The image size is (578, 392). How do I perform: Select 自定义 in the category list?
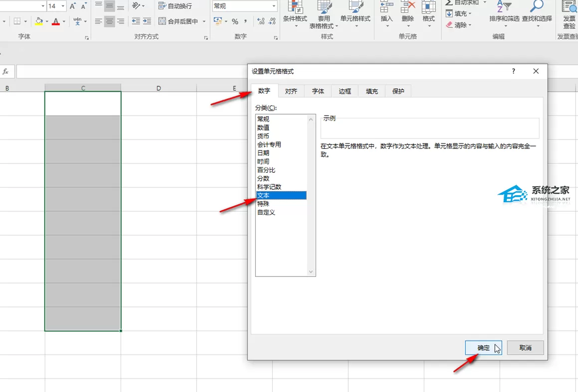[x=282, y=212]
